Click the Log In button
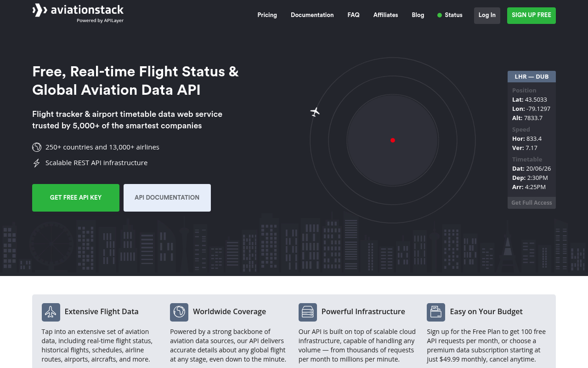 point(487,16)
